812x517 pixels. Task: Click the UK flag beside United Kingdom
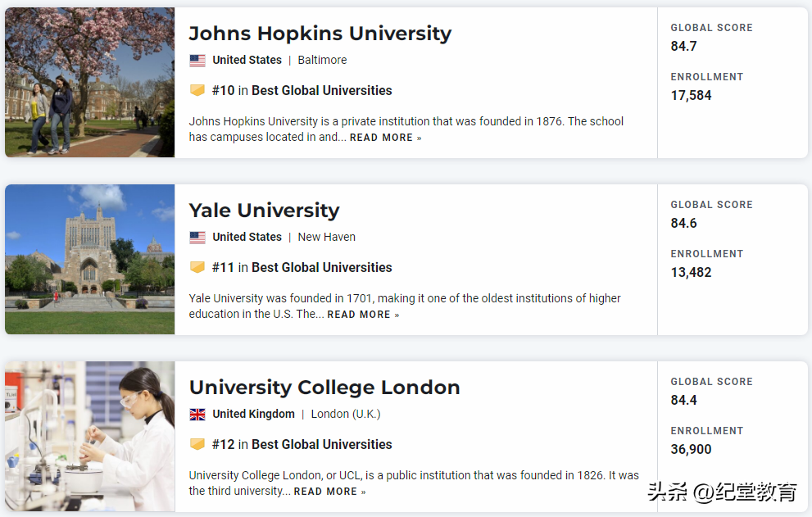pyautogui.click(x=197, y=414)
